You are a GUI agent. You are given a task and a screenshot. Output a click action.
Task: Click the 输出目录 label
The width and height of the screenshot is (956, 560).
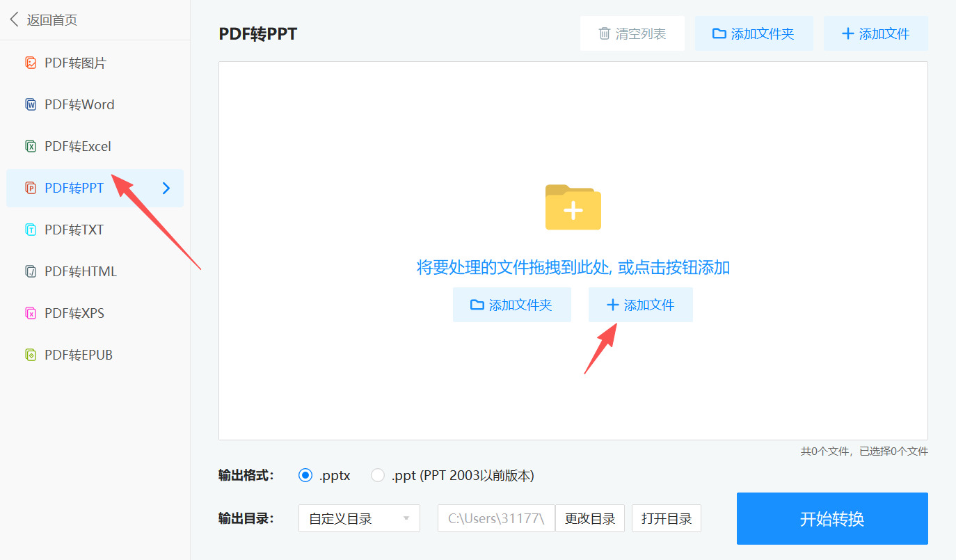click(x=246, y=518)
